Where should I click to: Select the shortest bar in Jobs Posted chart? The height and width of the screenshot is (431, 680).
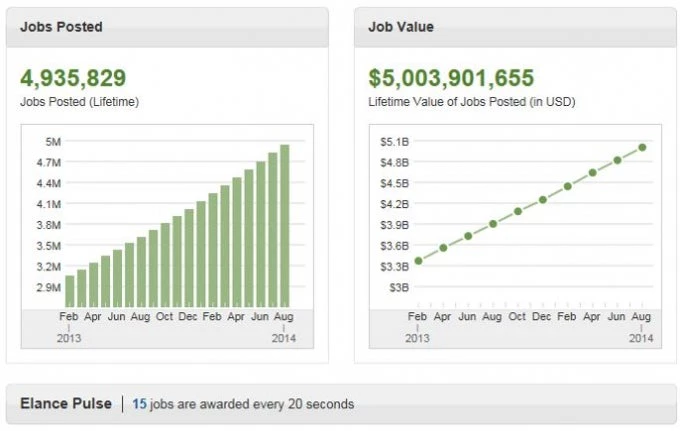(70, 291)
